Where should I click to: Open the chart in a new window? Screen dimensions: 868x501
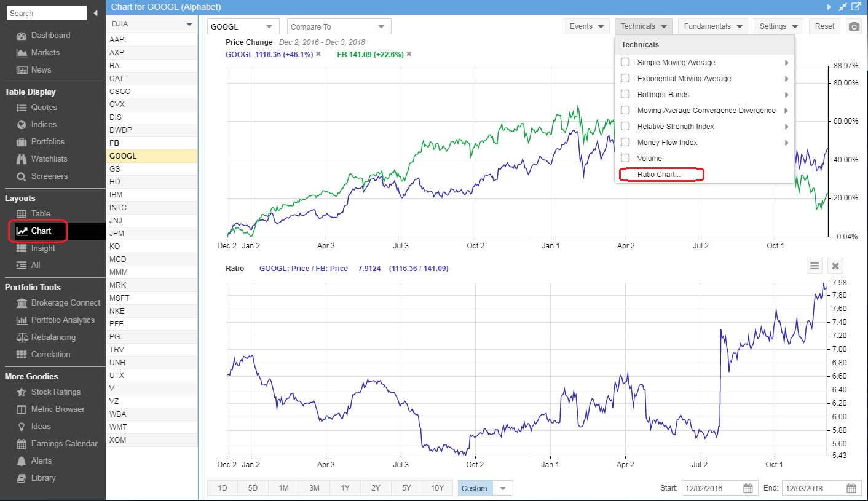point(856,7)
